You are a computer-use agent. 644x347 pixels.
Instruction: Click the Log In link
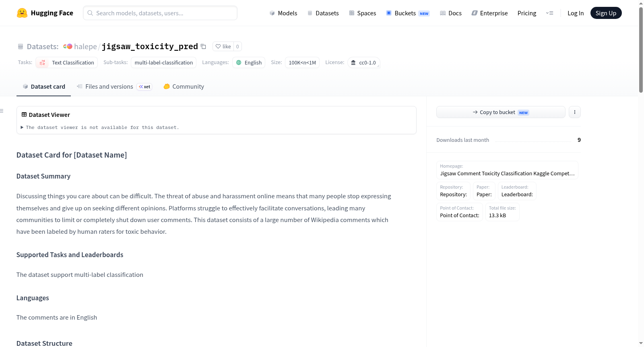(x=576, y=13)
